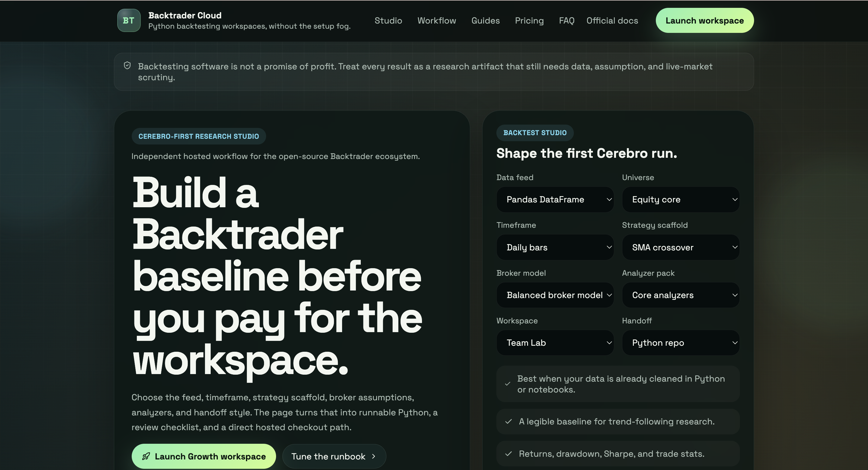Click the Backtrader Cloud brand title
This screenshot has height=470, width=868.
185,15
